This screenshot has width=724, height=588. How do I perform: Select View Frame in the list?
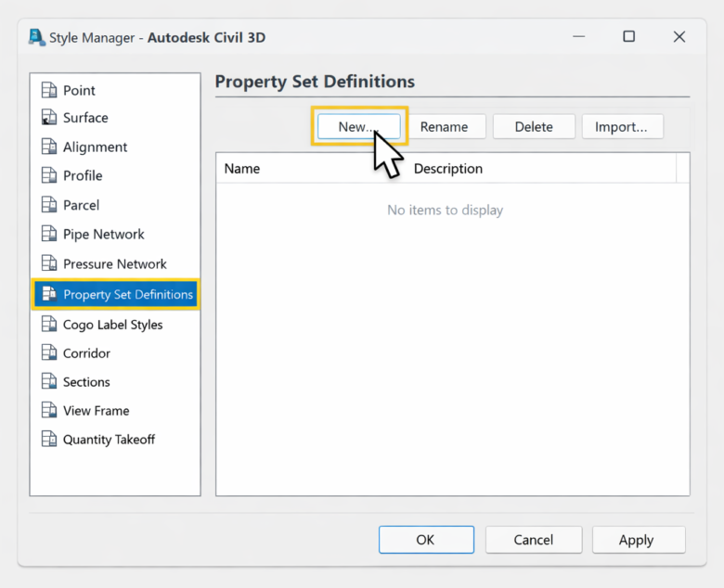click(115, 411)
